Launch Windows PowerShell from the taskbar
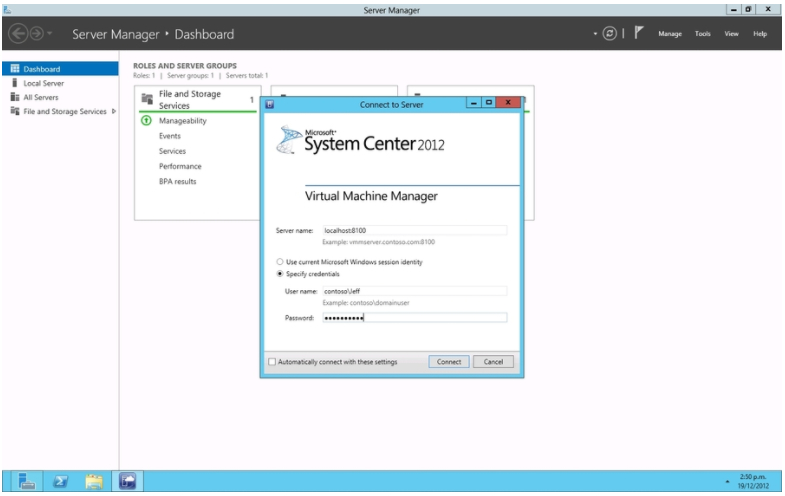The image size is (785, 496). (60, 481)
